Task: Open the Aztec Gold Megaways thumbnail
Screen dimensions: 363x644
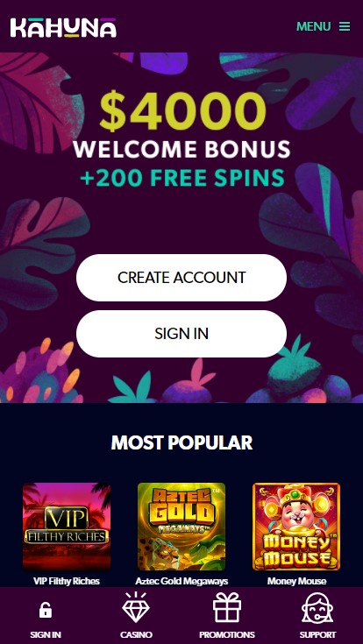Action: [x=181, y=527]
